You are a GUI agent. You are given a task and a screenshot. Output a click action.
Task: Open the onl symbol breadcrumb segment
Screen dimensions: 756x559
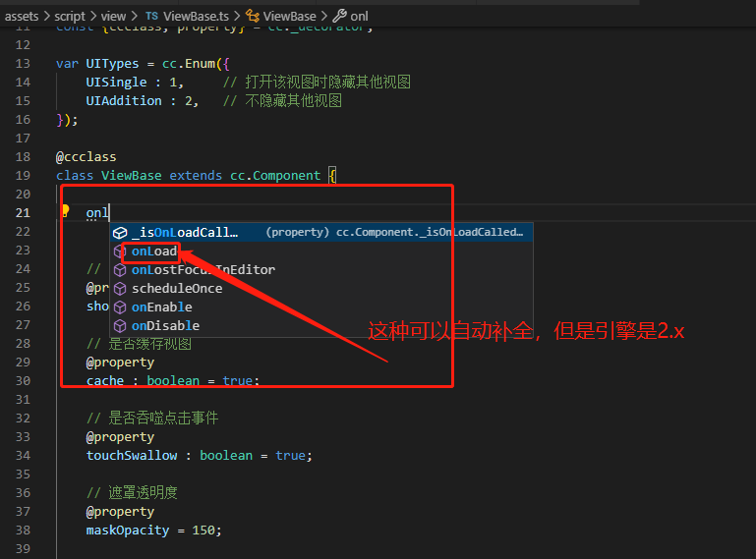click(x=359, y=17)
